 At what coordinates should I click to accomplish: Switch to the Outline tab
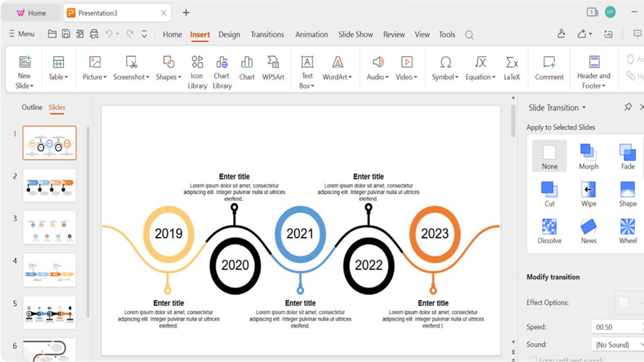click(32, 107)
